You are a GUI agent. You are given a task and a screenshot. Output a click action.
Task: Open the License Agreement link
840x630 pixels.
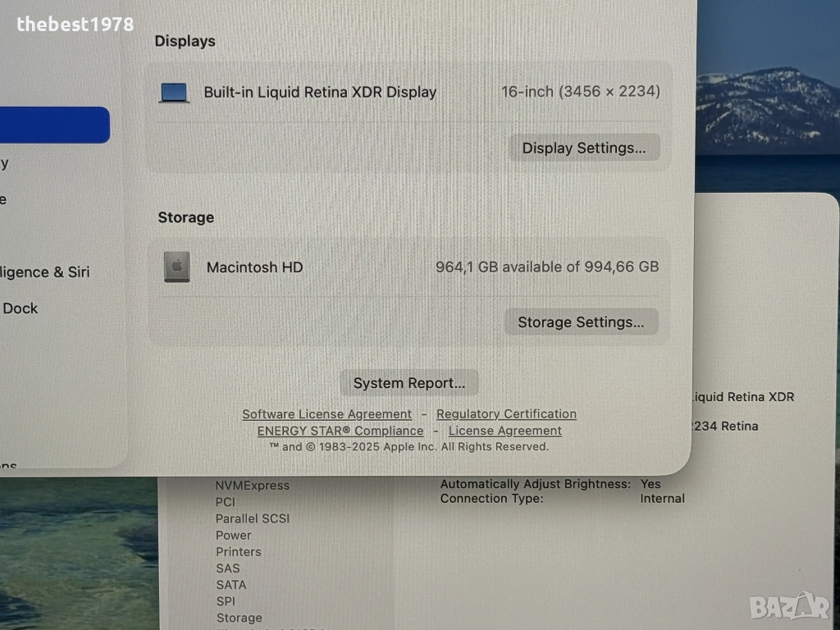504,431
